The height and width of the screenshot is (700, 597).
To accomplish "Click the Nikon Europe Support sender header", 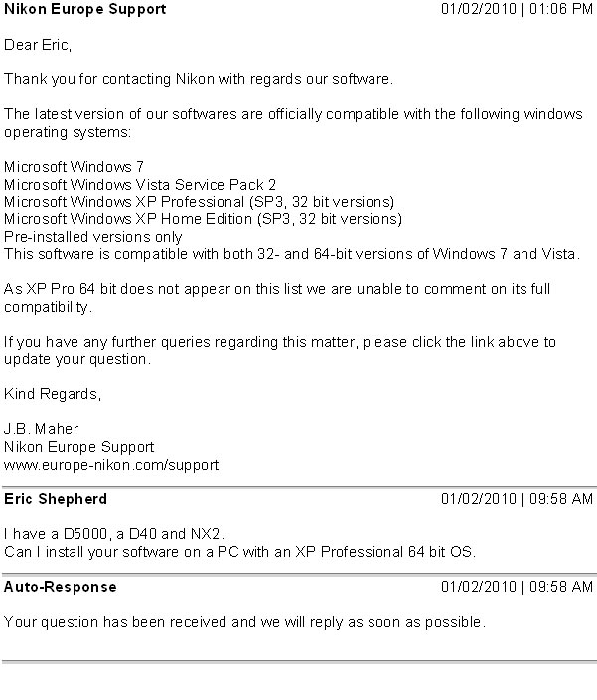I will click(x=85, y=9).
